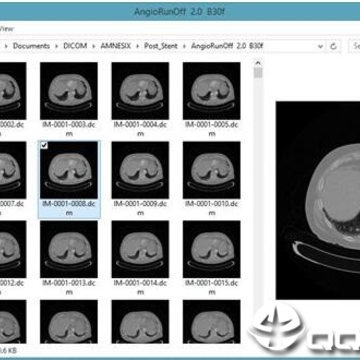Select thumbnail IM-0001-0007.dcm
Screen dimensions: 360x360
pos(13,170)
